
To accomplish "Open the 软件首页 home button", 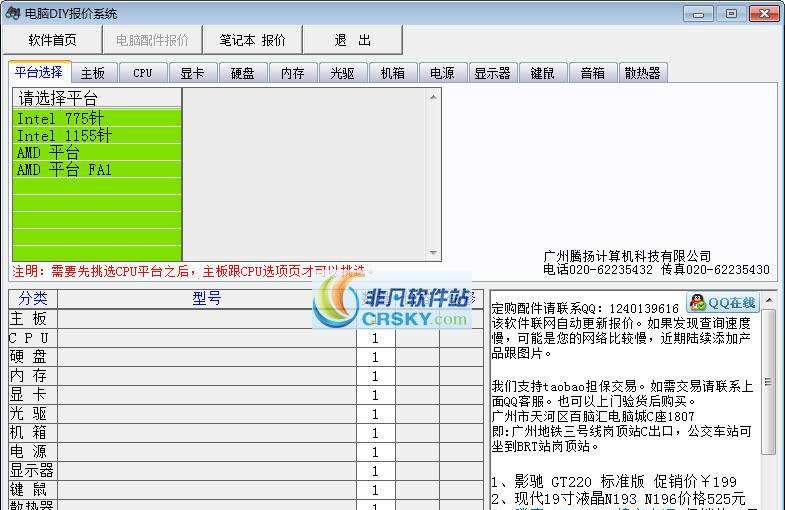I will [52, 40].
